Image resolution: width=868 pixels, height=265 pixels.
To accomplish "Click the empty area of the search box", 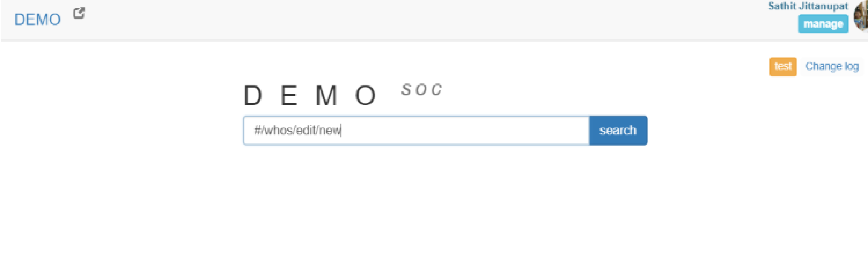I will tap(466, 131).
